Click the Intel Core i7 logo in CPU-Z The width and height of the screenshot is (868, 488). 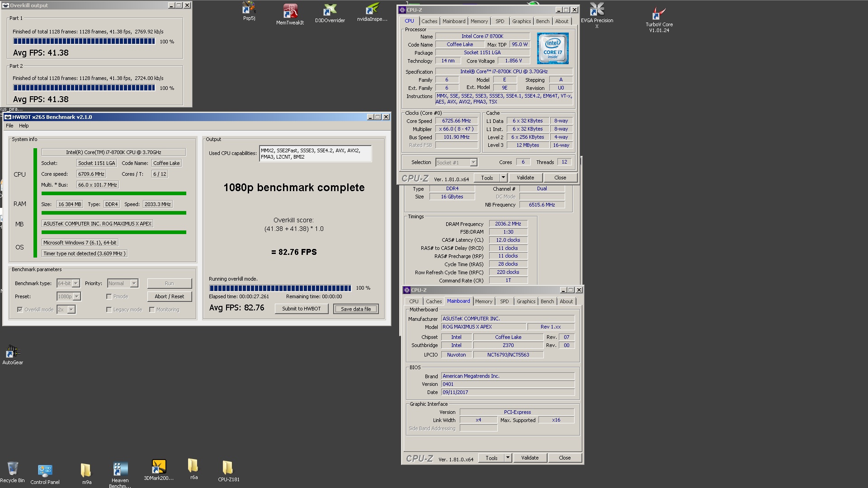pos(552,48)
